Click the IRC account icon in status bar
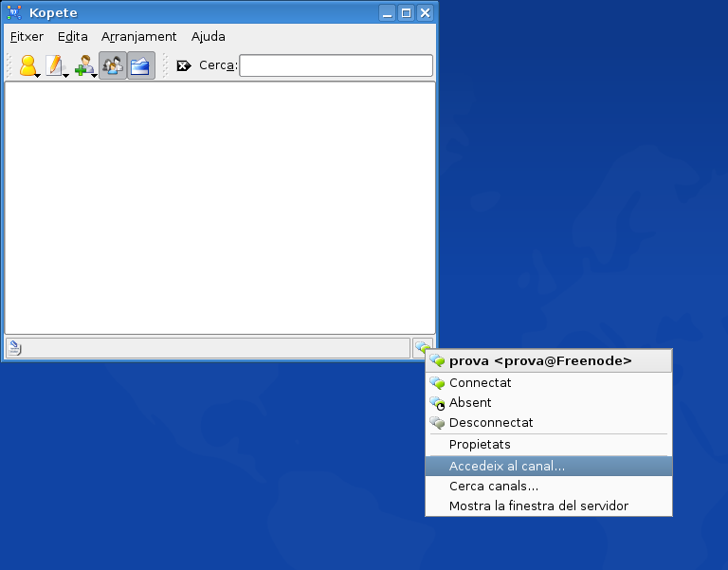The height and width of the screenshot is (570, 728). click(421, 346)
